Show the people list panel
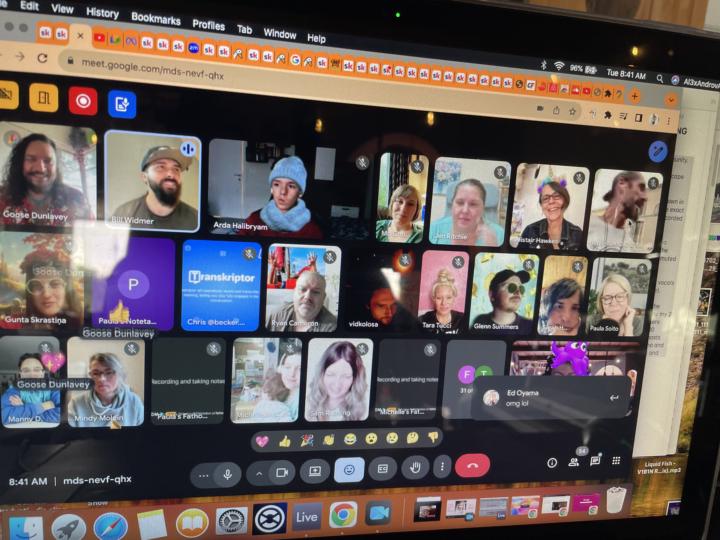Screen dimensions: 720x540 click(x=574, y=462)
